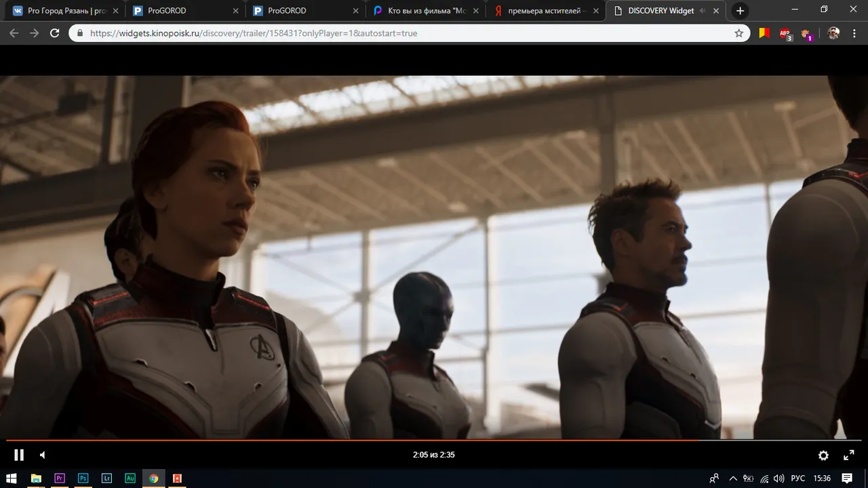This screenshot has height=488, width=868.
Task: Close the Chrome window
Action: (x=854, y=9)
